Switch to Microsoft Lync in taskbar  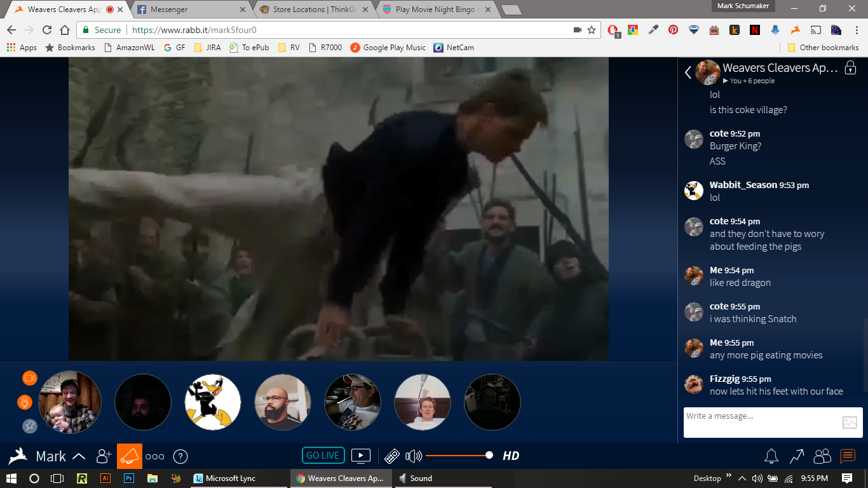click(239, 478)
